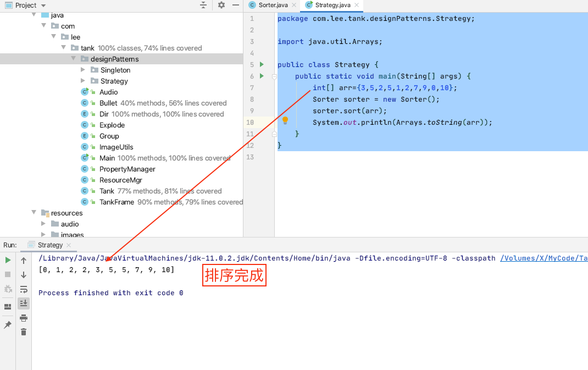588x370 pixels.
Task: Click the Stop process icon
Action: pos(8,274)
